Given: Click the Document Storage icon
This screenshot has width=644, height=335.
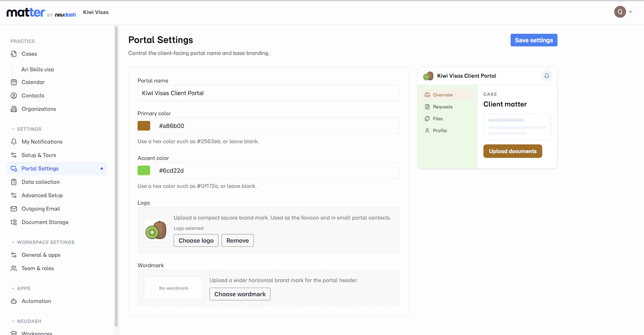Looking at the screenshot, I should point(14,222).
